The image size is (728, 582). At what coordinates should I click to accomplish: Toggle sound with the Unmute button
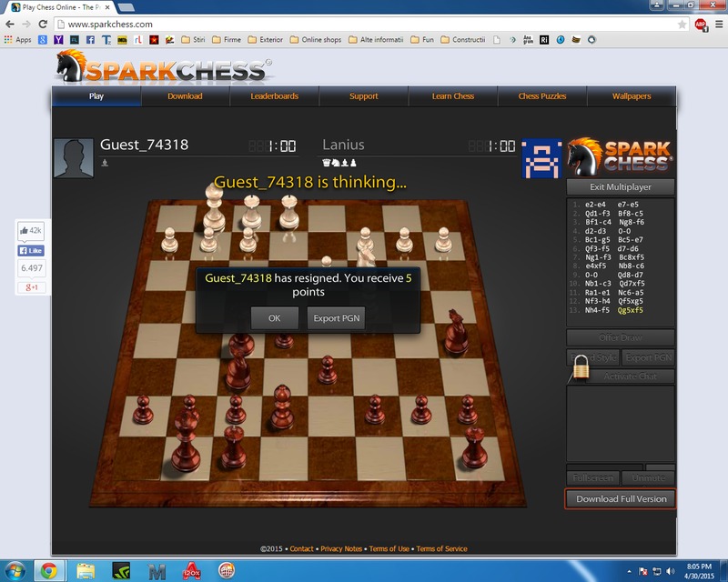click(x=648, y=477)
